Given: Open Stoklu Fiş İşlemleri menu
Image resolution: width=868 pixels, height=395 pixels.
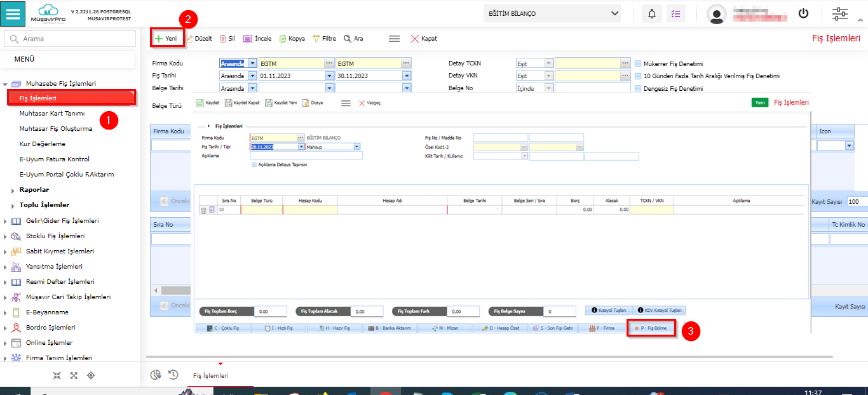Looking at the screenshot, I should (55, 236).
